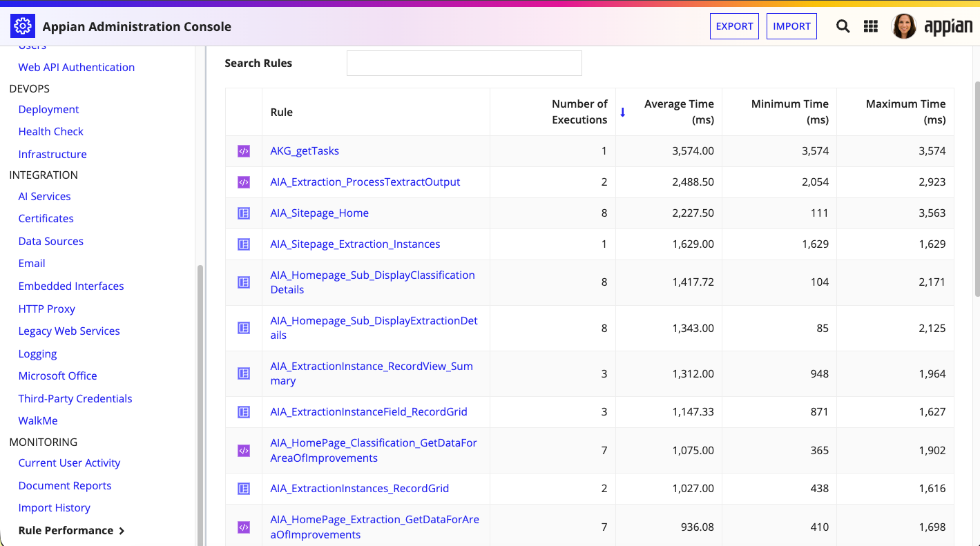Click the Appian Administration Console gear icon

23,26
